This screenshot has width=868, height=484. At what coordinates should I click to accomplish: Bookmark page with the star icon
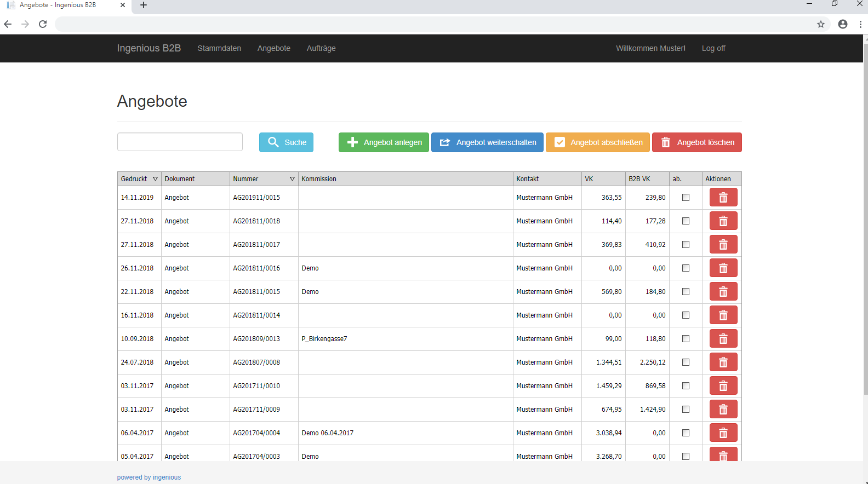821,24
